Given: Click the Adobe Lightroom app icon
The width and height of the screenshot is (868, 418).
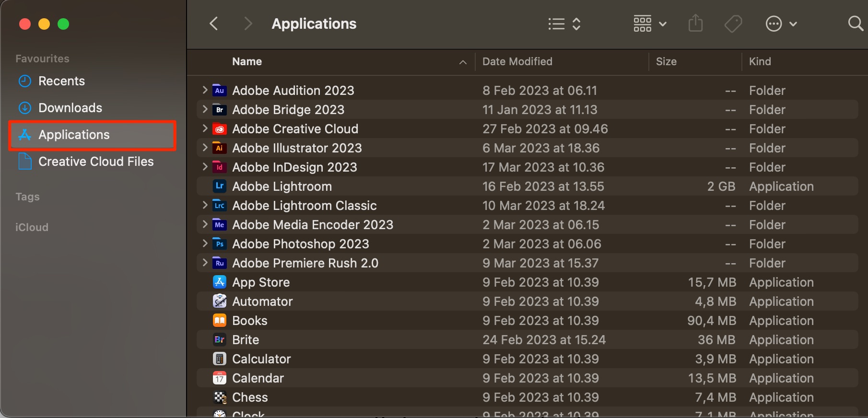Looking at the screenshot, I should [219, 186].
